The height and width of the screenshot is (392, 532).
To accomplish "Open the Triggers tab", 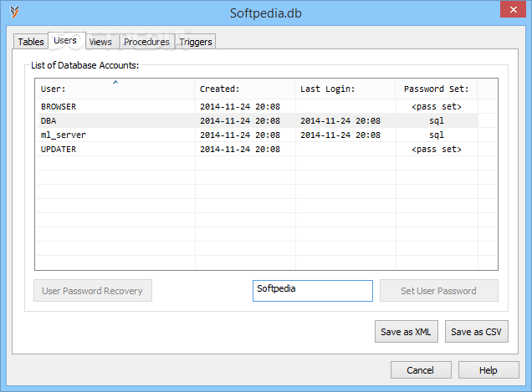I will coord(196,42).
